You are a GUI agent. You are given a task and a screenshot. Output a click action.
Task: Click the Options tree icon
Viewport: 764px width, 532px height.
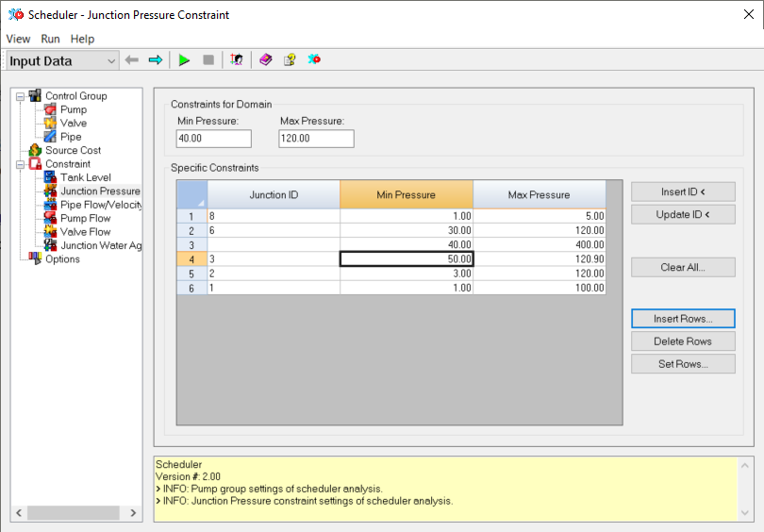pyautogui.click(x=35, y=258)
